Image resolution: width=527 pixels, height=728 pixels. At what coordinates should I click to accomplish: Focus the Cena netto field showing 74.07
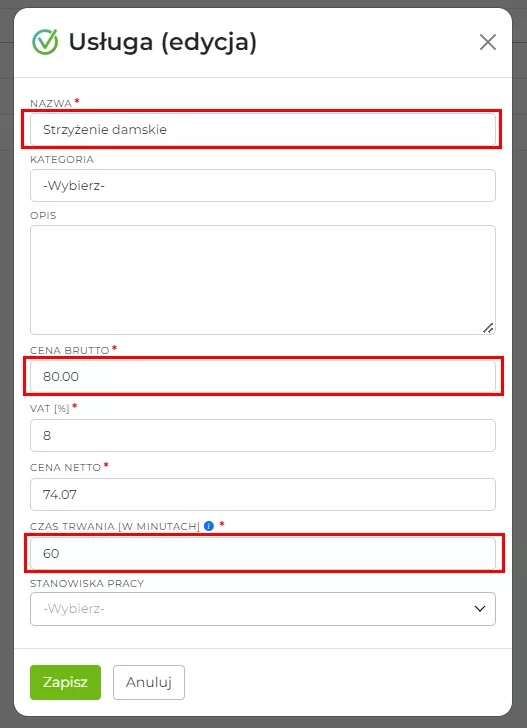pos(263,494)
